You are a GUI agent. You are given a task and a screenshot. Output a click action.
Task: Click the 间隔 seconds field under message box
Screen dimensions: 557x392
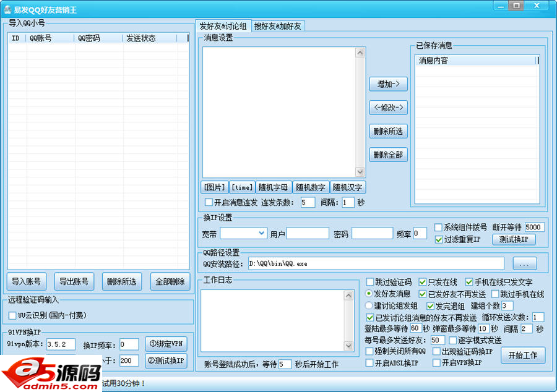(x=348, y=203)
